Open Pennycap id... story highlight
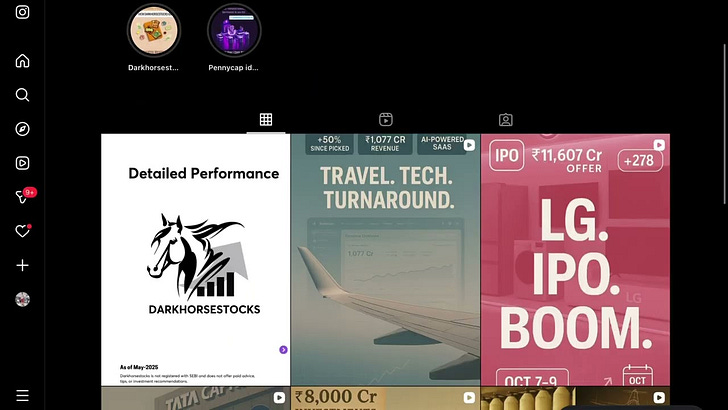 pyautogui.click(x=234, y=31)
